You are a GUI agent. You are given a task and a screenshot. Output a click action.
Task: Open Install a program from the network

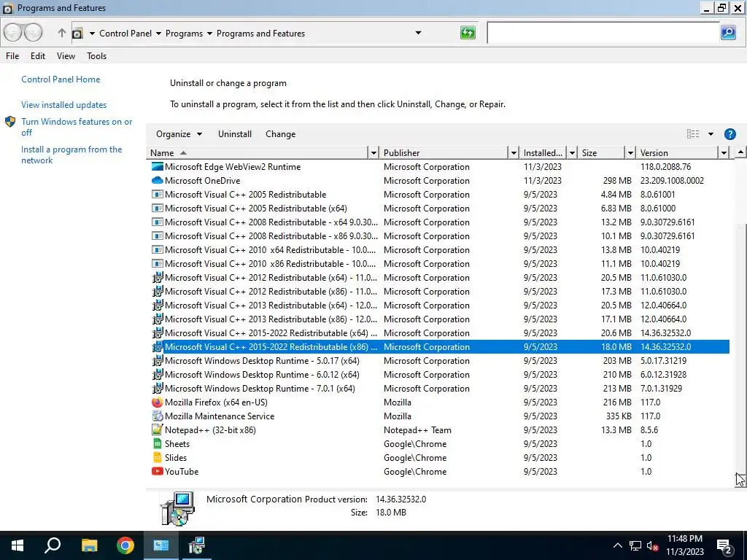click(71, 155)
